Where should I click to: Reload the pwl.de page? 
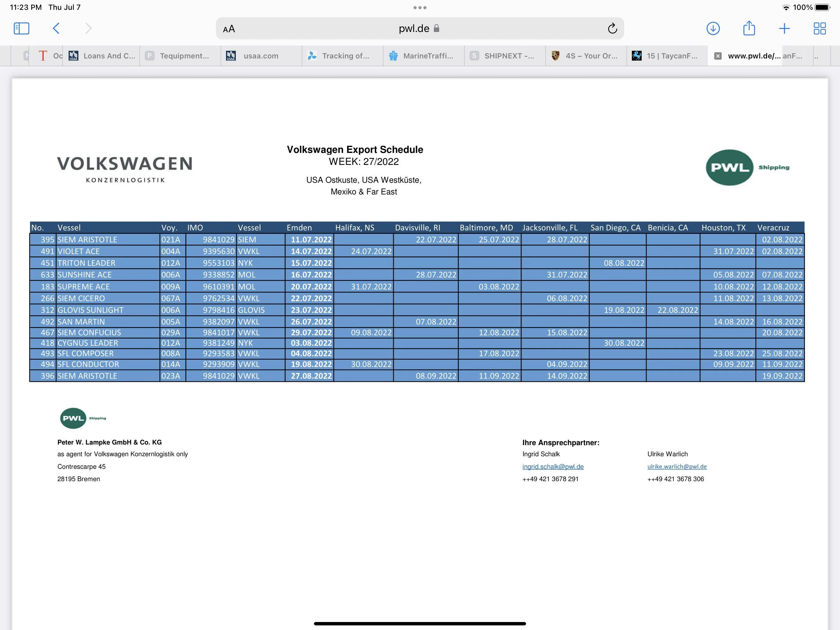click(x=612, y=29)
